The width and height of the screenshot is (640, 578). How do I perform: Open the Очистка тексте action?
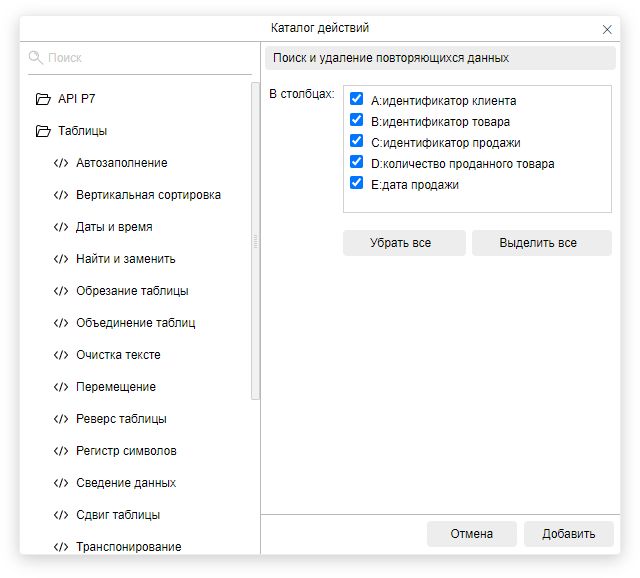118,355
